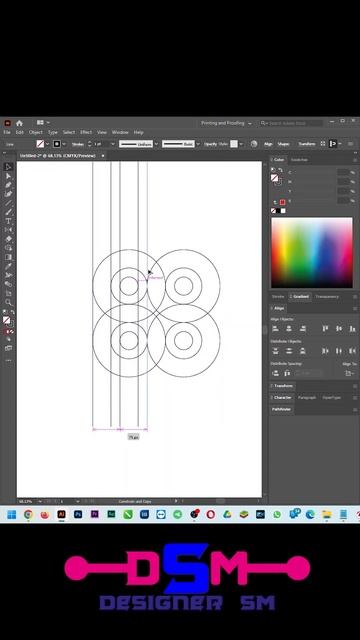Select the Paintbrush tool
The width and height of the screenshot is (360, 640).
[8, 212]
